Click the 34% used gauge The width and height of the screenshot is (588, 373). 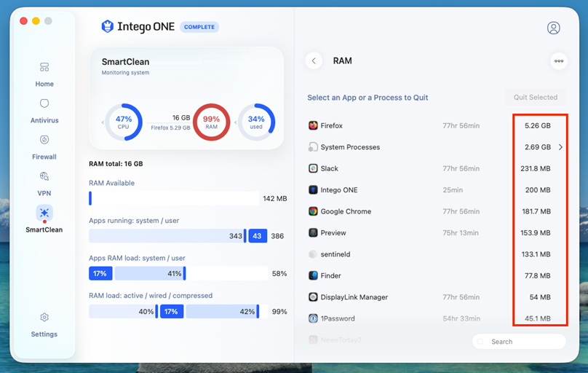click(256, 122)
